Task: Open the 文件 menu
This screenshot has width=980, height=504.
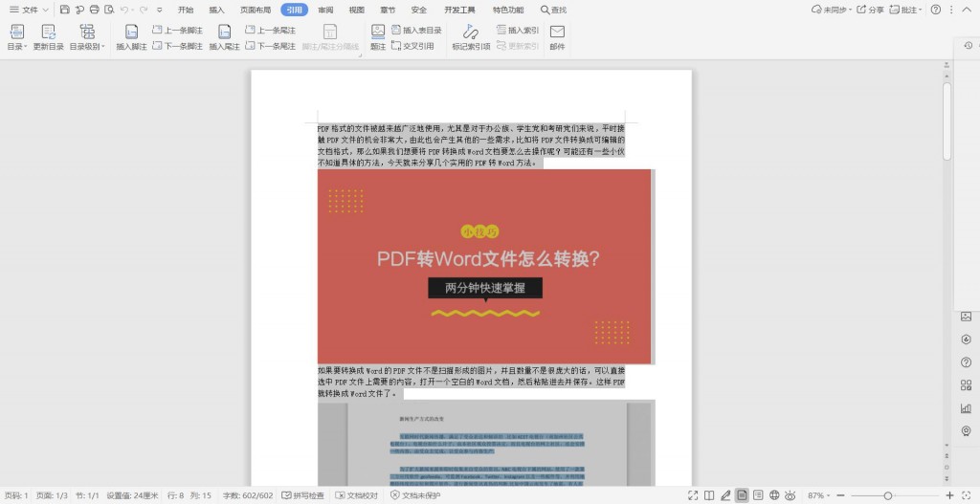Action: [x=24, y=10]
